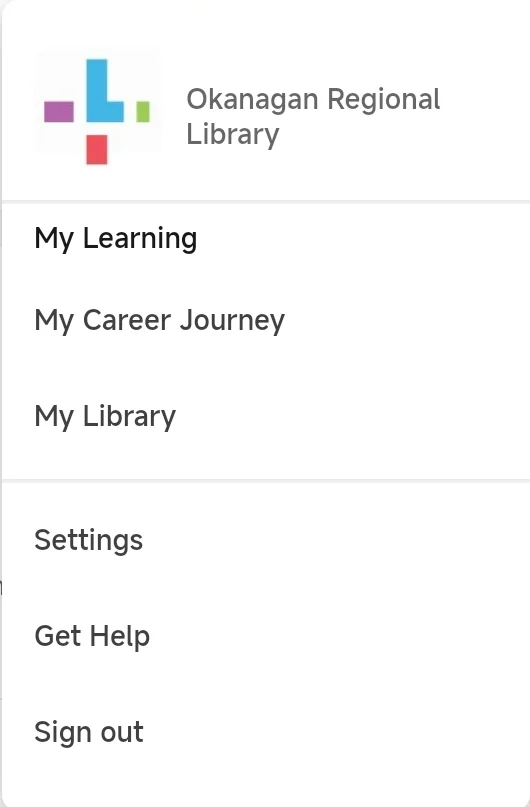Choose Get Help in the menu
The width and height of the screenshot is (530, 807).
(92, 636)
